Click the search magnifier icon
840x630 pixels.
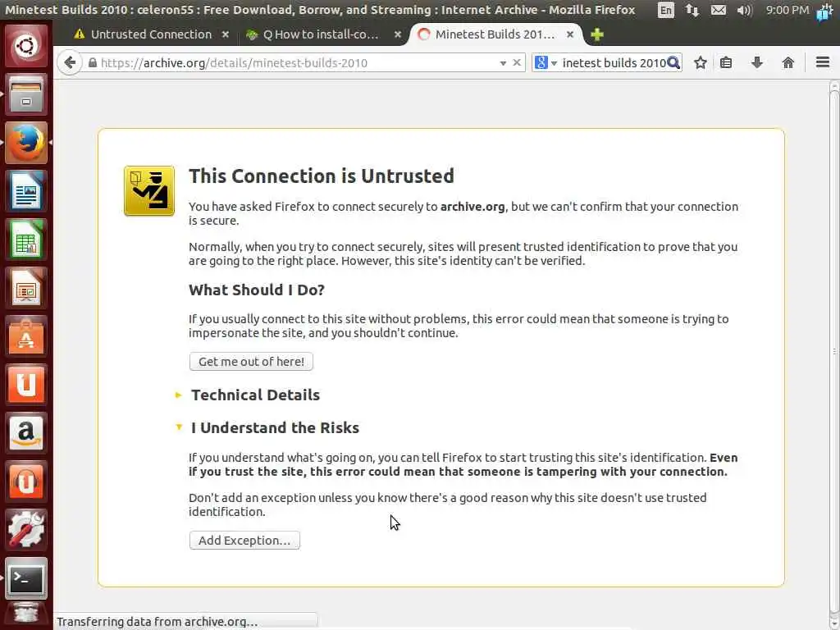coord(673,62)
